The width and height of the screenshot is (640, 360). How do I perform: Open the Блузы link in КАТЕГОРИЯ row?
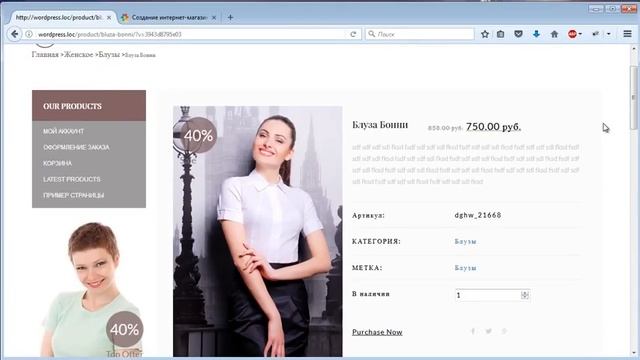(465, 242)
